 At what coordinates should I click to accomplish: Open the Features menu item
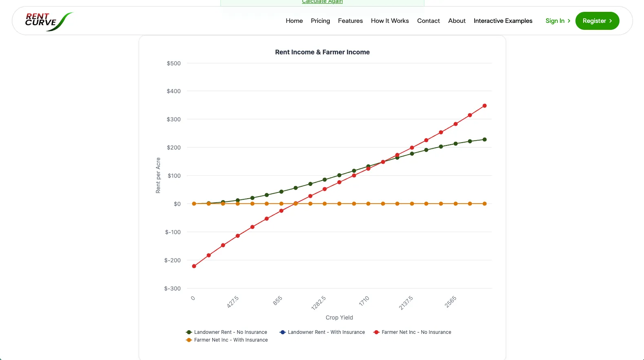pos(350,21)
